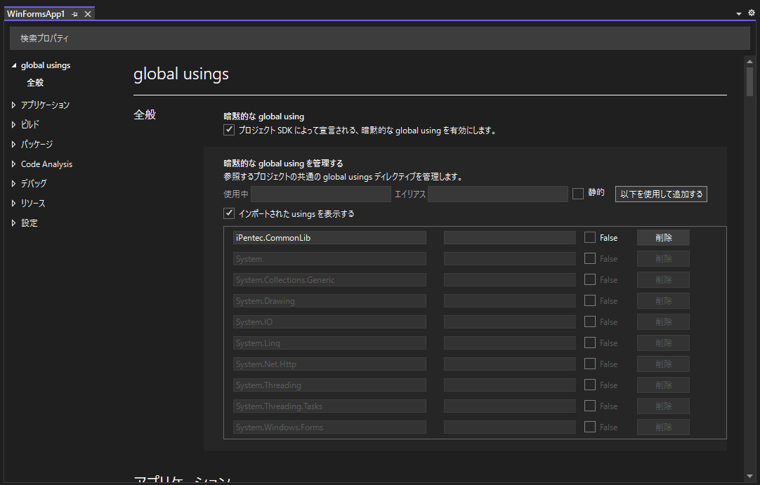This screenshot has width=760, height=485.
Task: Open デバッグ sidebar item
Action: [x=34, y=184]
